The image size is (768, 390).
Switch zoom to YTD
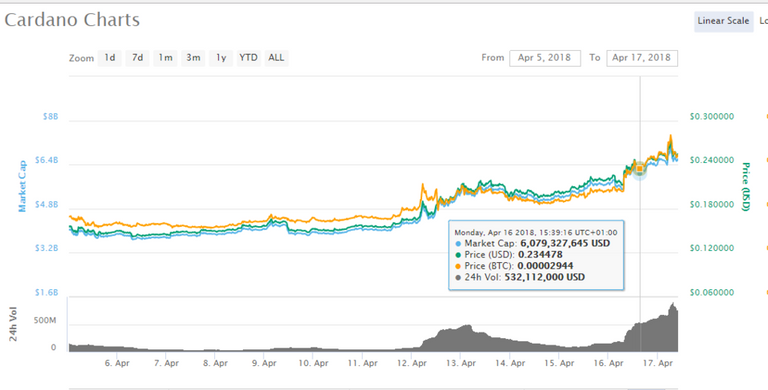click(x=248, y=58)
